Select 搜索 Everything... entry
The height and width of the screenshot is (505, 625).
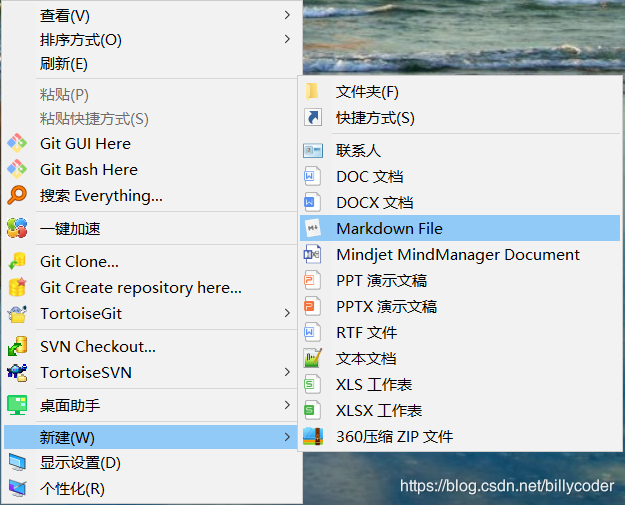coord(151,196)
